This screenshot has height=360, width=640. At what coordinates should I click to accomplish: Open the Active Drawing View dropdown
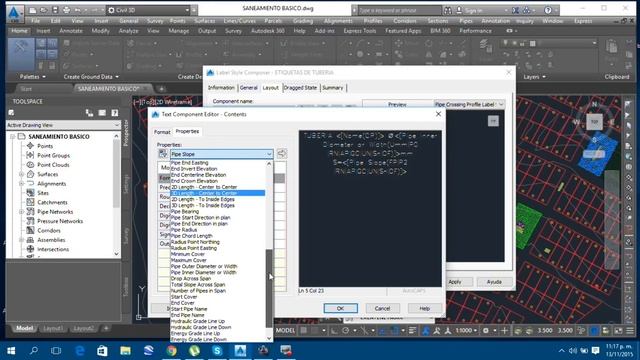pyautogui.click(x=63, y=125)
